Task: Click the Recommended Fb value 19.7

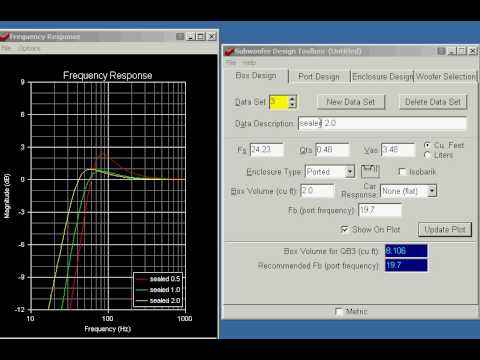Action: [x=406, y=265]
